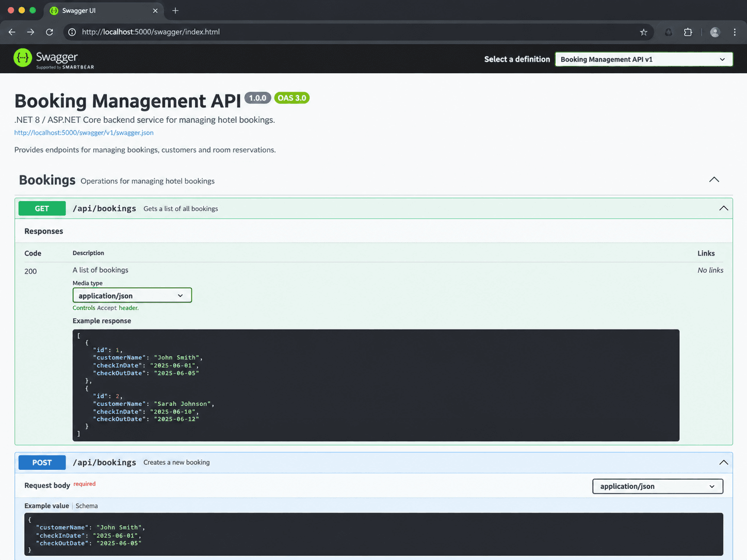Click the OAS 3.0 badge
Screen dimensions: 747x560
click(292, 98)
